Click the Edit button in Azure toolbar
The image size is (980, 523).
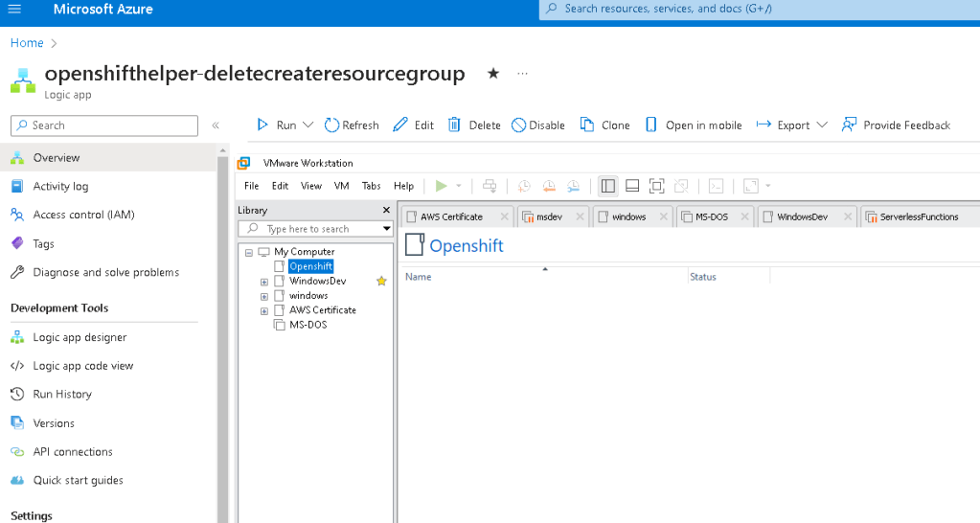[x=413, y=125]
